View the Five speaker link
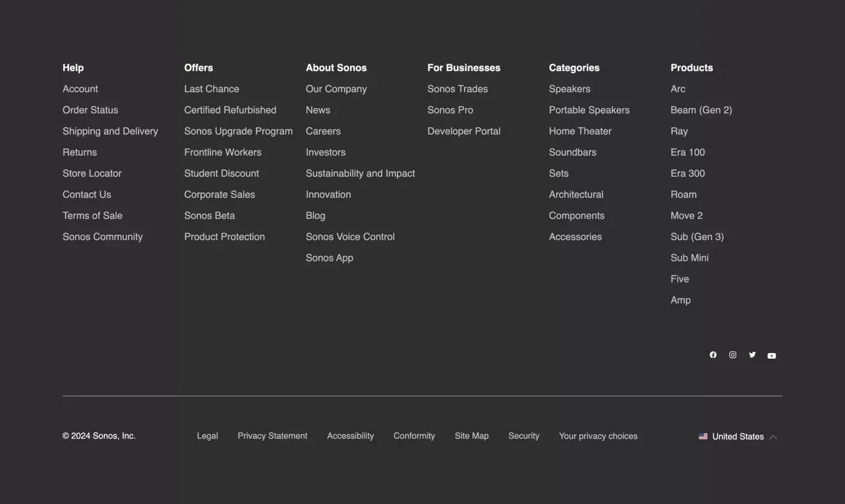 pyautogui.click(x=680, y=279)
